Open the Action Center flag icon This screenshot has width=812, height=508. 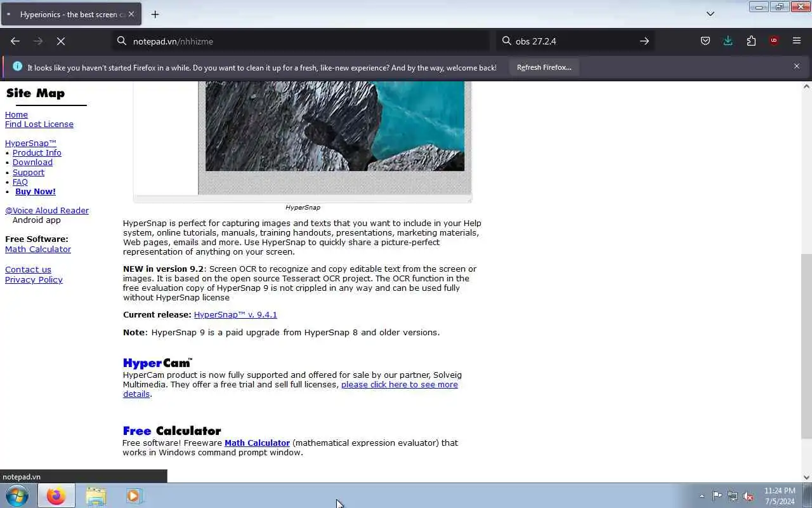(x=717, y=496)
